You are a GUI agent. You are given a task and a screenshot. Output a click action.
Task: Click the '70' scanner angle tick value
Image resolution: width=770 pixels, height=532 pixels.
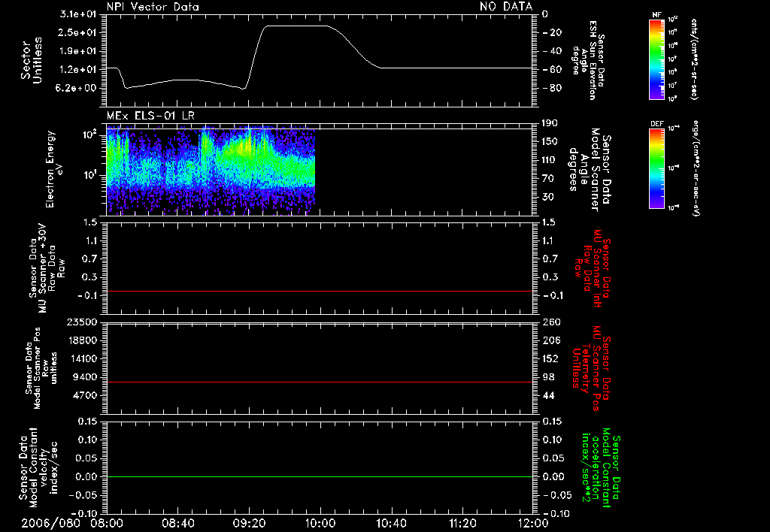click(x=547, y=179)
